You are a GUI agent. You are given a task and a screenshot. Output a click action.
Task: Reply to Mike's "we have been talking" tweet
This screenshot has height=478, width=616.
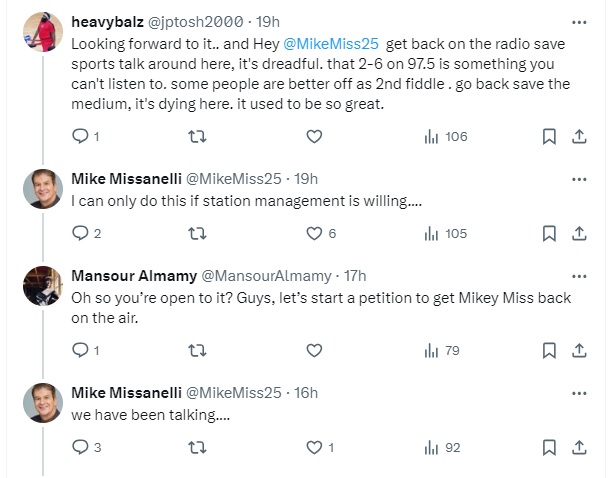pyautogui.click(x=81, y=448)
